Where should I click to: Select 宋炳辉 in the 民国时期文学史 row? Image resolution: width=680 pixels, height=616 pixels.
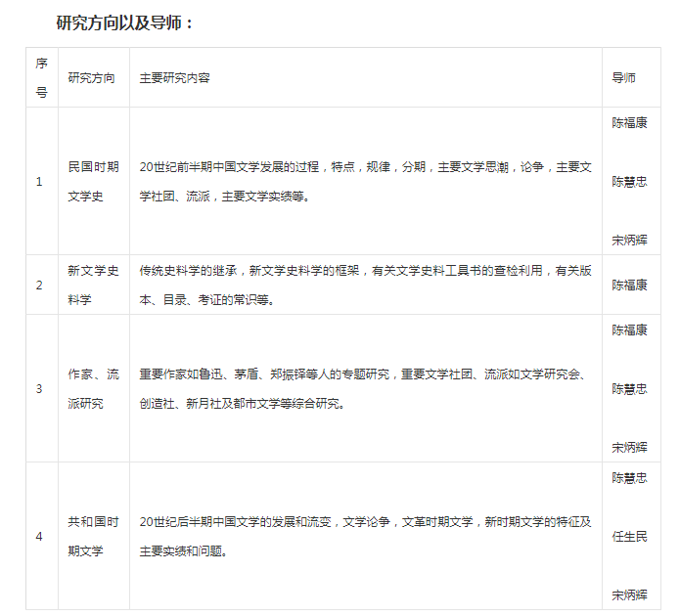(x=629, y=240)
